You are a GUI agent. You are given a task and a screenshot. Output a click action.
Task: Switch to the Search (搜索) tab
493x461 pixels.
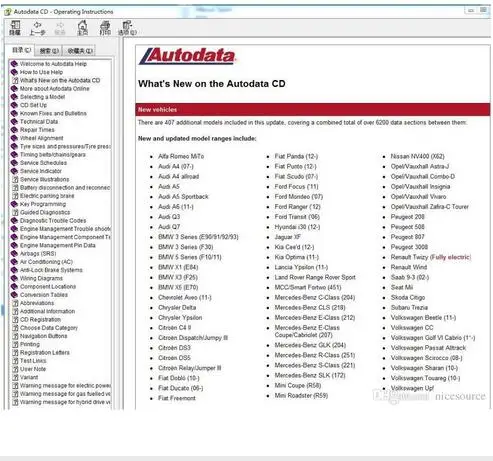pos(49,51)
